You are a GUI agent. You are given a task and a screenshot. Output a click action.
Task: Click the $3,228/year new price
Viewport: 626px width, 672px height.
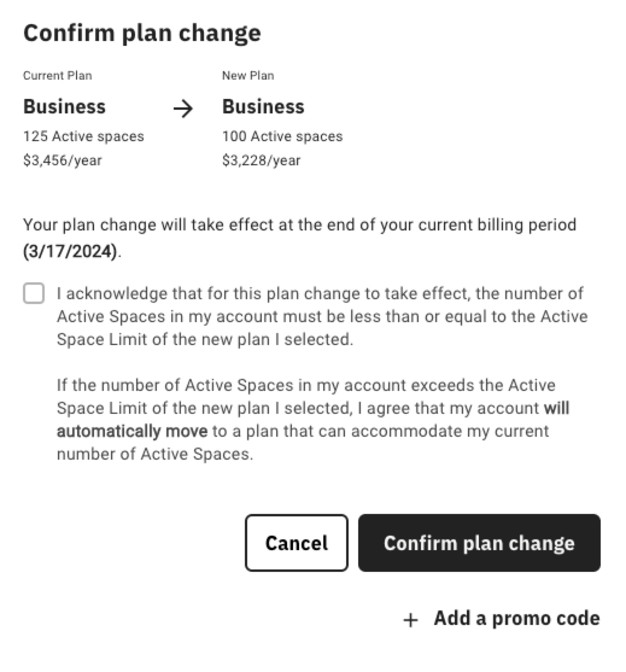[261, 160]
